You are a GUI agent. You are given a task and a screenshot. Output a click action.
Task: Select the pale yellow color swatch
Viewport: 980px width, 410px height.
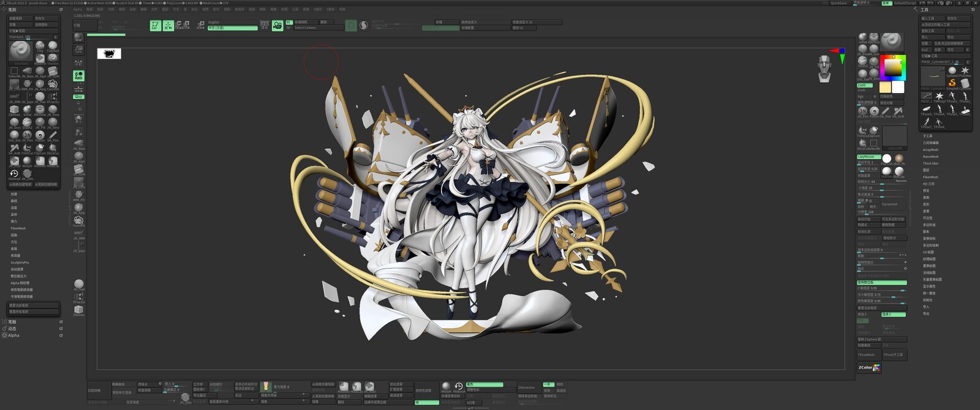pos(885,87)
